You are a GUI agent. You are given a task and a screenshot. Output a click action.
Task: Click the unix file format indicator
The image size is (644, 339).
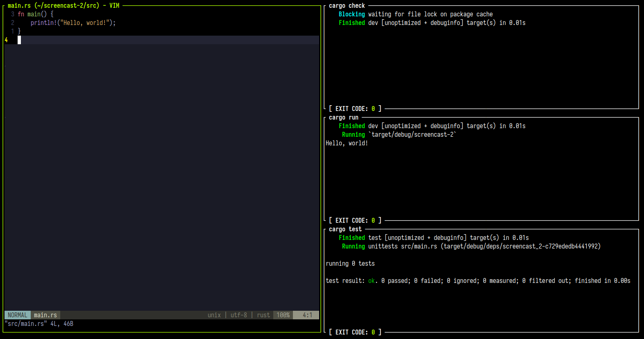(214, 315)
